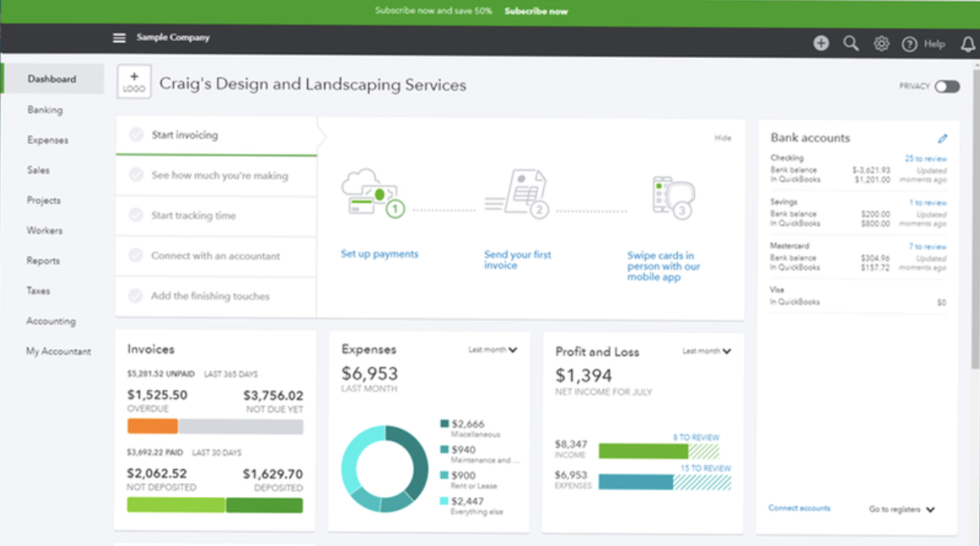
Task: Check the Connect with an accountant circle
Action: [136, 256]
